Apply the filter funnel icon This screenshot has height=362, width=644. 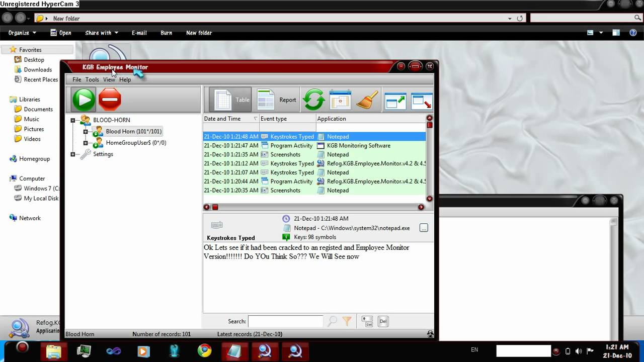pos(347,321)
